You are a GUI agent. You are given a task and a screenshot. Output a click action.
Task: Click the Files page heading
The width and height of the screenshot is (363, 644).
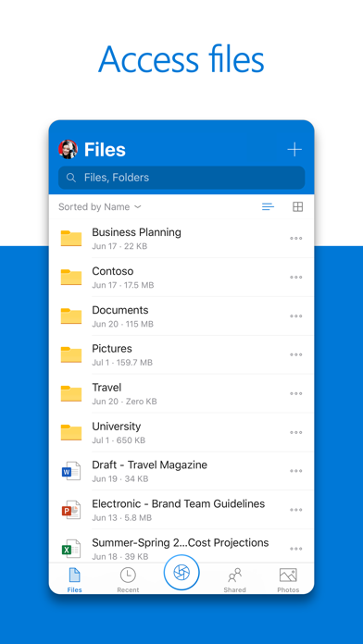(x=105, y=150)
